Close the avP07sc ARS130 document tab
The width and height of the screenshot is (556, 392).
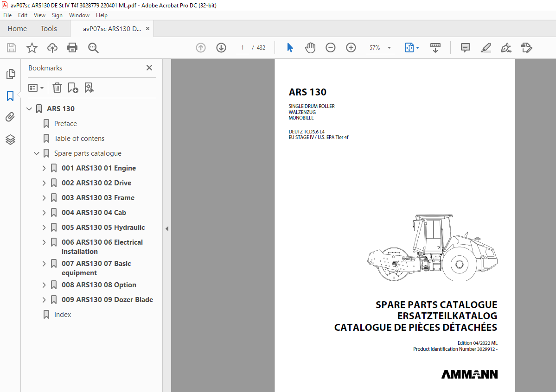[x=147, y=29]
